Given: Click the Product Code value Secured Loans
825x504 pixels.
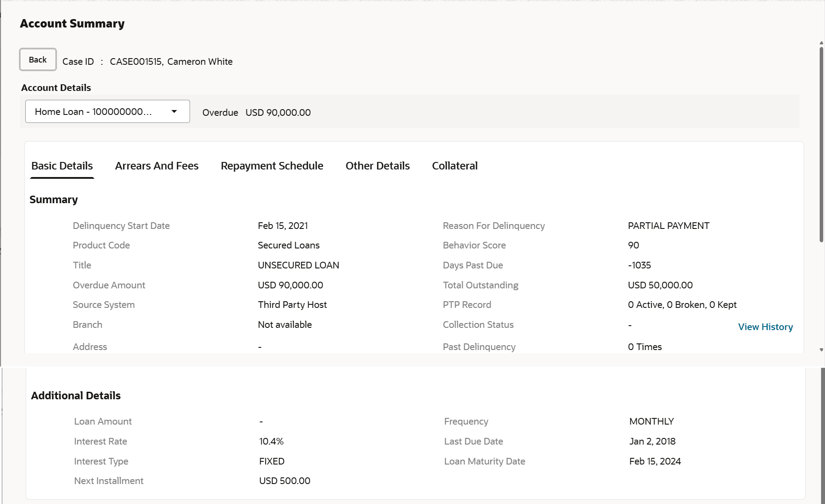Looking at the screenshot, I should pyautogui.click(x=289, y=245).
